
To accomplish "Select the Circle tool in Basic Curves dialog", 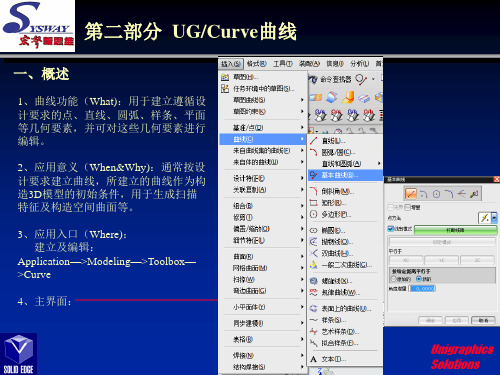I will (436, 194).
